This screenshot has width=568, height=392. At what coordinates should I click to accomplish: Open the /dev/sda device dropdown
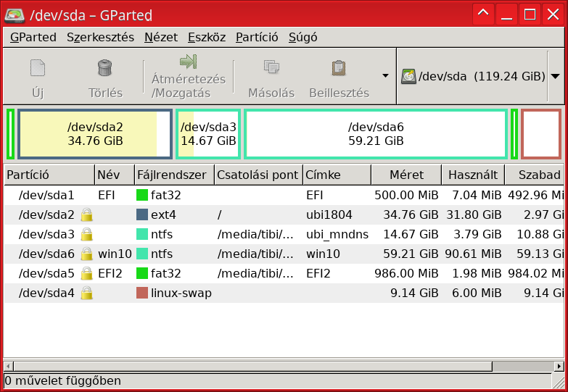click(x=556, y=76)
